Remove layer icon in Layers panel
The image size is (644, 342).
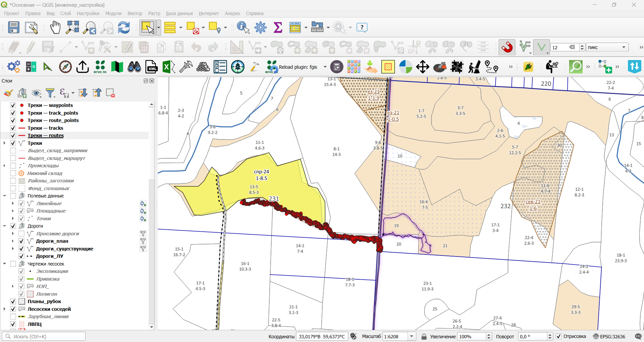(110, 93)
